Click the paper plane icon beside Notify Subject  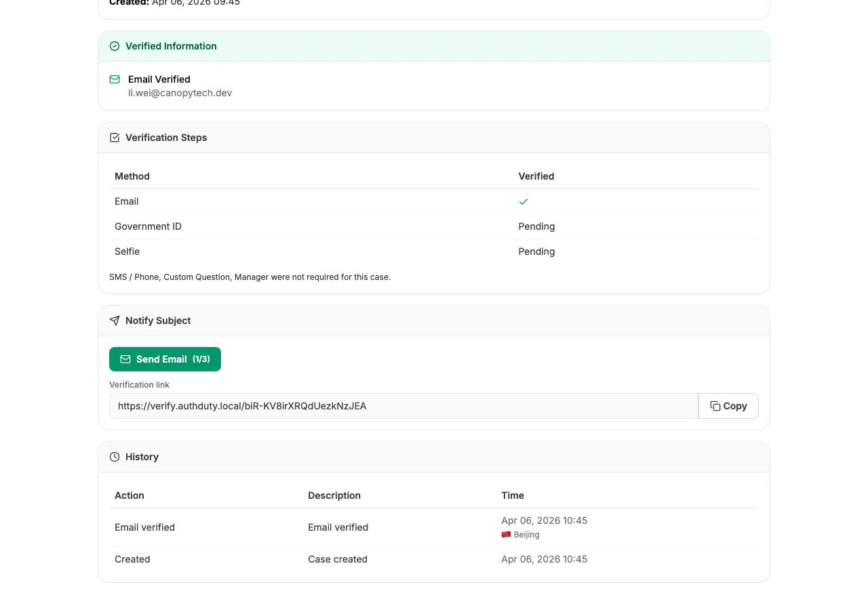114,321
